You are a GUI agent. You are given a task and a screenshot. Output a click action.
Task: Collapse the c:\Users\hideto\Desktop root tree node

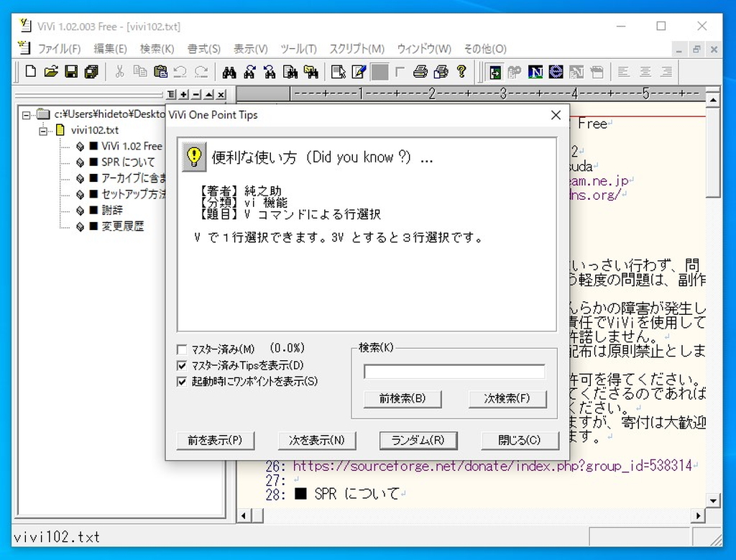click(x=26, y=114)
